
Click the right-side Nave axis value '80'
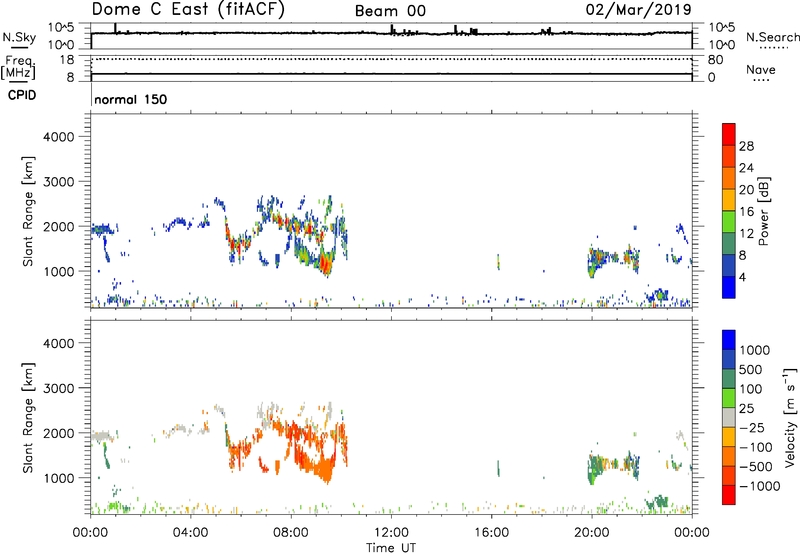(715, 60)
